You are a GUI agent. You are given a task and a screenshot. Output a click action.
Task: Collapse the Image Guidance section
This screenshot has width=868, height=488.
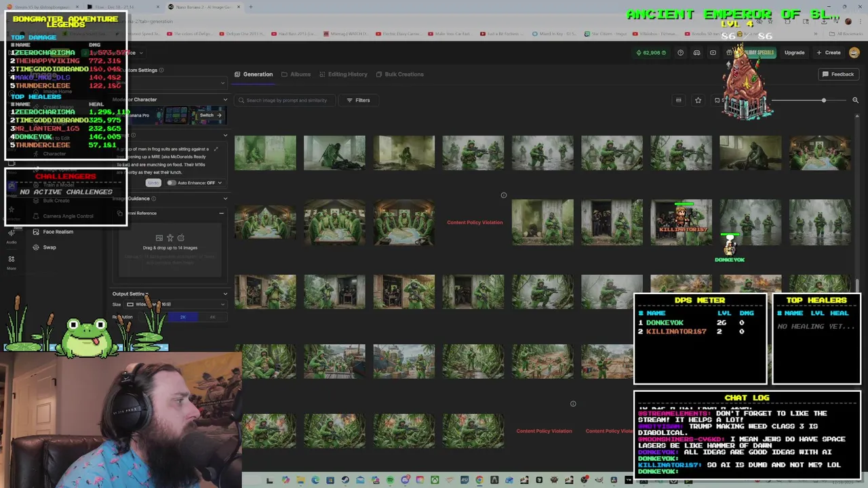(225, 199)
